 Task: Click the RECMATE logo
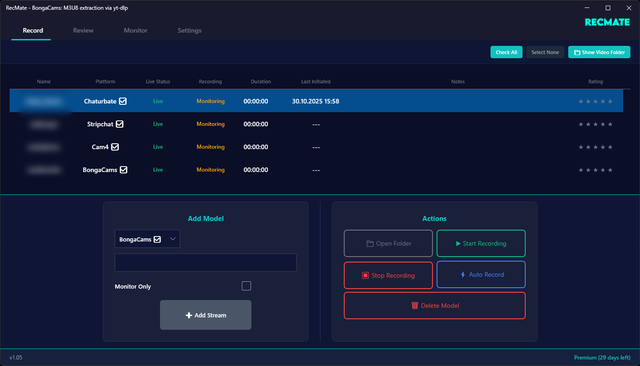point(607,22)
